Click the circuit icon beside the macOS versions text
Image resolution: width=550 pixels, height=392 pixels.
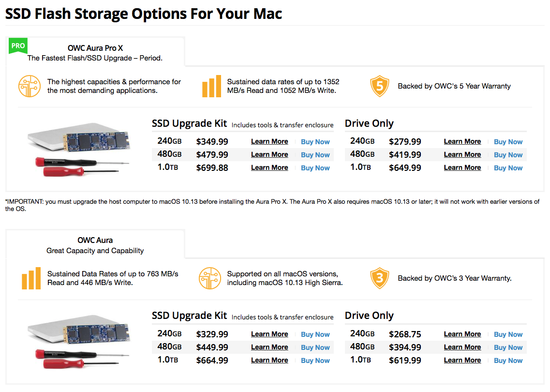[x=210, y=278]
